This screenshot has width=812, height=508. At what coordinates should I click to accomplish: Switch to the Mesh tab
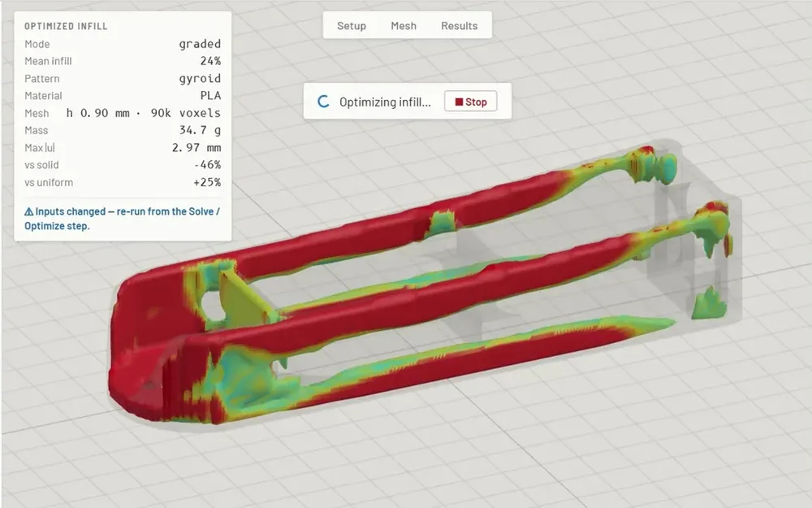click(x=404, y=26)
